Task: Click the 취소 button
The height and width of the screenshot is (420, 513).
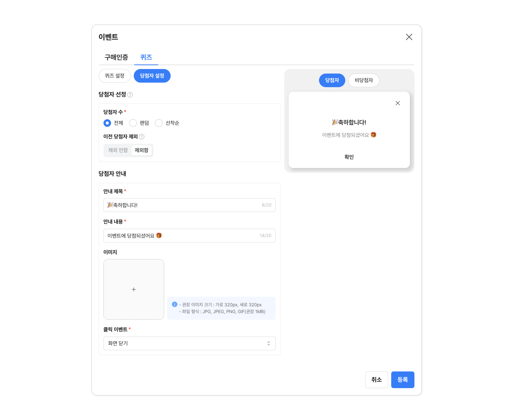Action: tap(376, 380)
